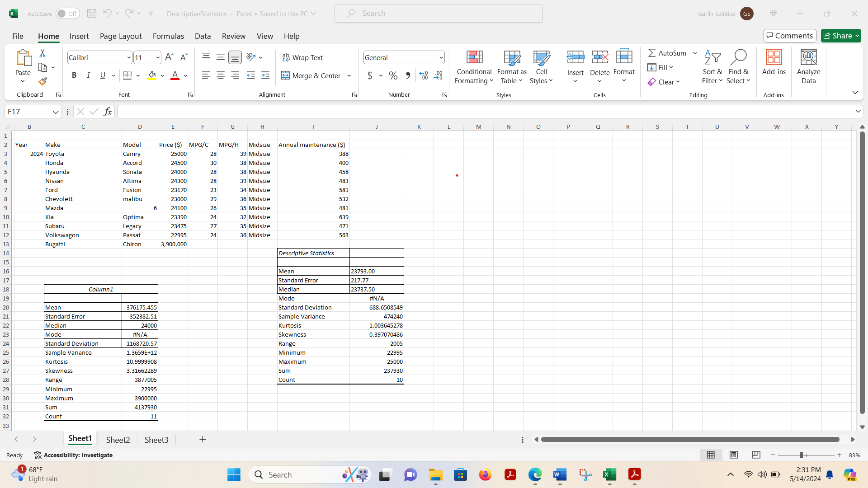The width and height of the screenshot is (868, 488).
Task: Click the Save floppy disk icon
Action: (x=92, y=14)
